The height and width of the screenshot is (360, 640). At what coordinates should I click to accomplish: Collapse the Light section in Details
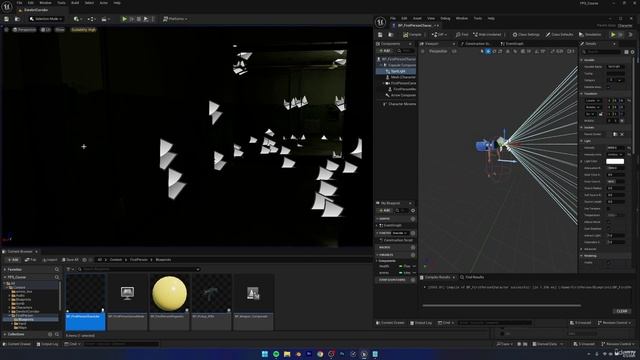(582, 141)
